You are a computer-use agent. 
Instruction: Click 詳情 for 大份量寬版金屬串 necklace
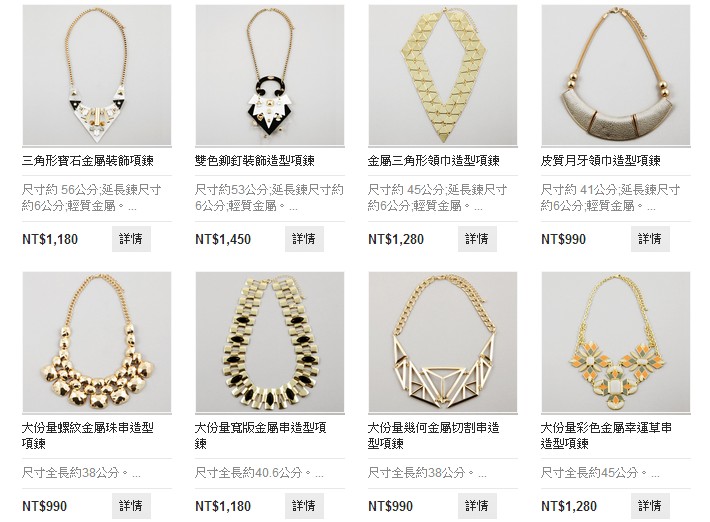pos(304,506)
